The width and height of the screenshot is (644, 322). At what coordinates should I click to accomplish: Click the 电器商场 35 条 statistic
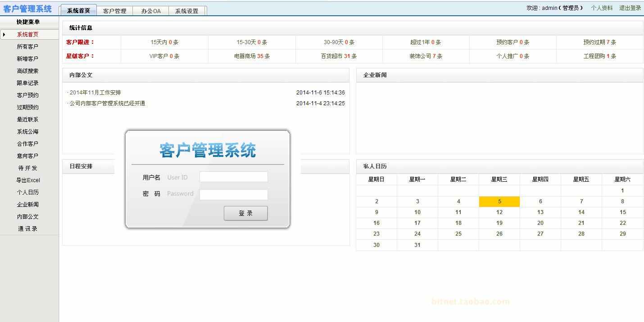tap(252, 56)
